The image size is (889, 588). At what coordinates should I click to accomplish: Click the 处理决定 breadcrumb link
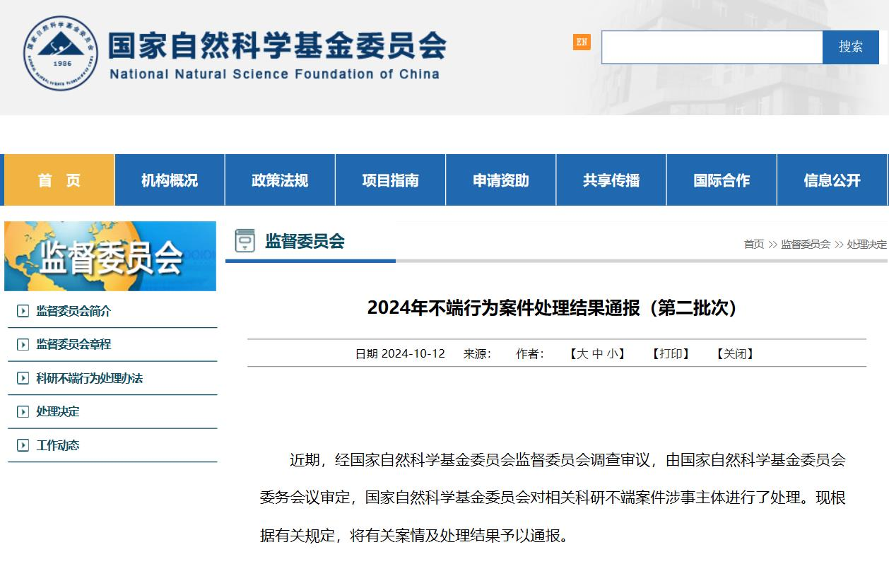(x=867, y=244)
